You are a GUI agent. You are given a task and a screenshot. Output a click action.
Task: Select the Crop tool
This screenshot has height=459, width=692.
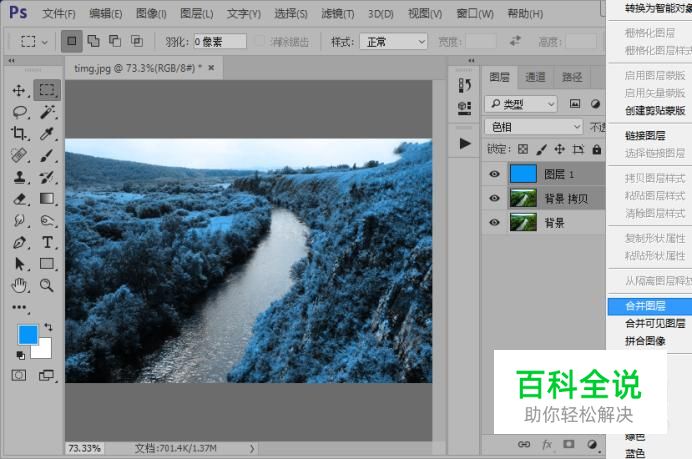click(x=19, y=133)
